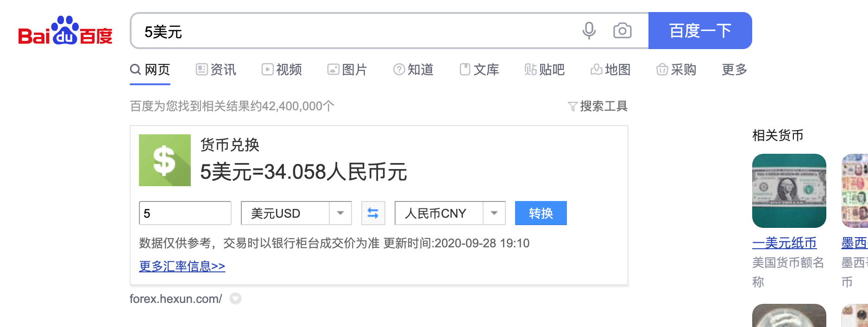The image size is (868, 327).
Task: Click the amount input field showing 5
Action: click(x=185, y=213)
